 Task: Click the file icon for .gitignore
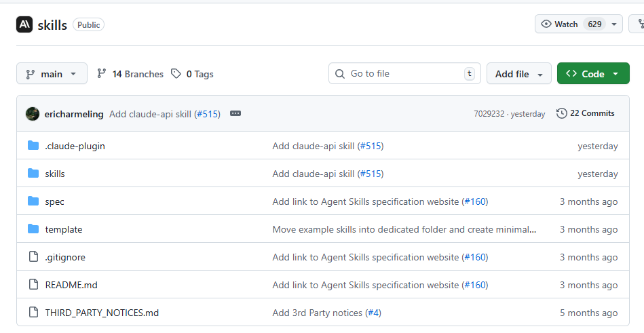pyautogui.click(x=33, y=256)
